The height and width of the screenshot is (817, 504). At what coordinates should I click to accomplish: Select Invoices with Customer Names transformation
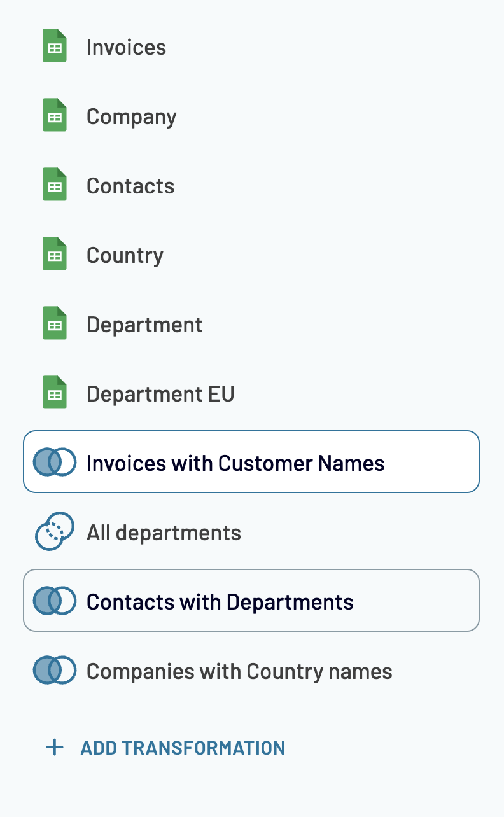235,463
